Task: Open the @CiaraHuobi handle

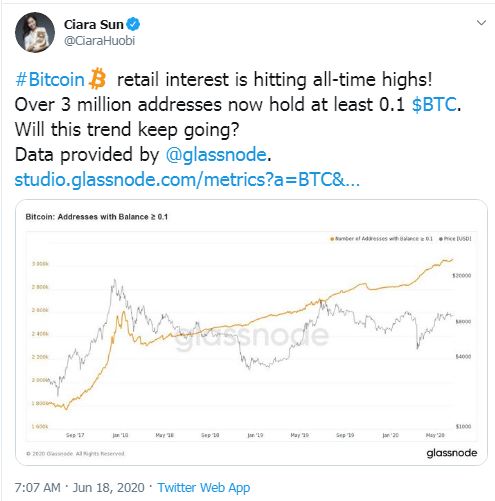Action: 99,41
